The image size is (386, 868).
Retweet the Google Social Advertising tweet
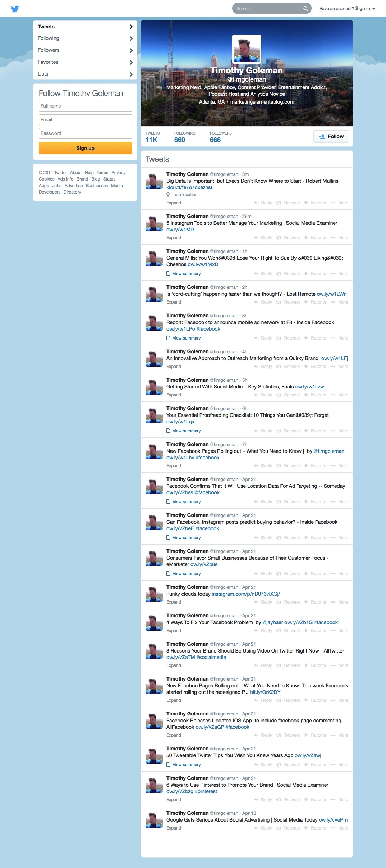[x=288, y=828]
